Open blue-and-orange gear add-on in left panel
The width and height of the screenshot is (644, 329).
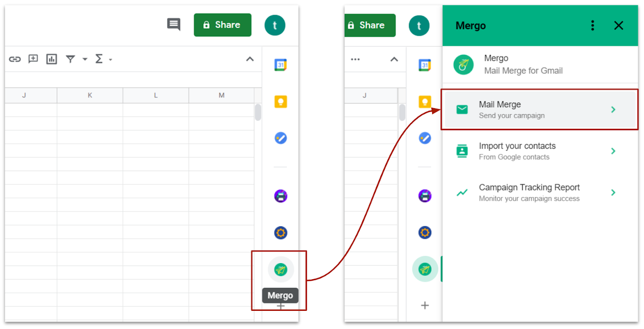tap(280, 233)
